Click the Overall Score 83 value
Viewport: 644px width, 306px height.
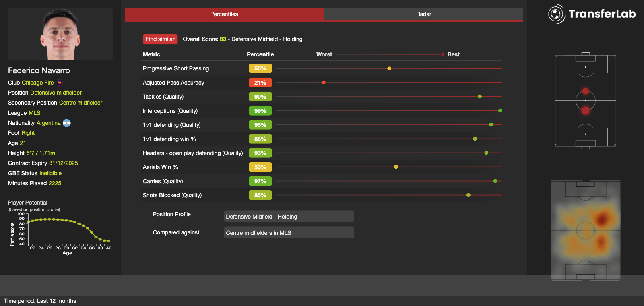click(223, 39)
